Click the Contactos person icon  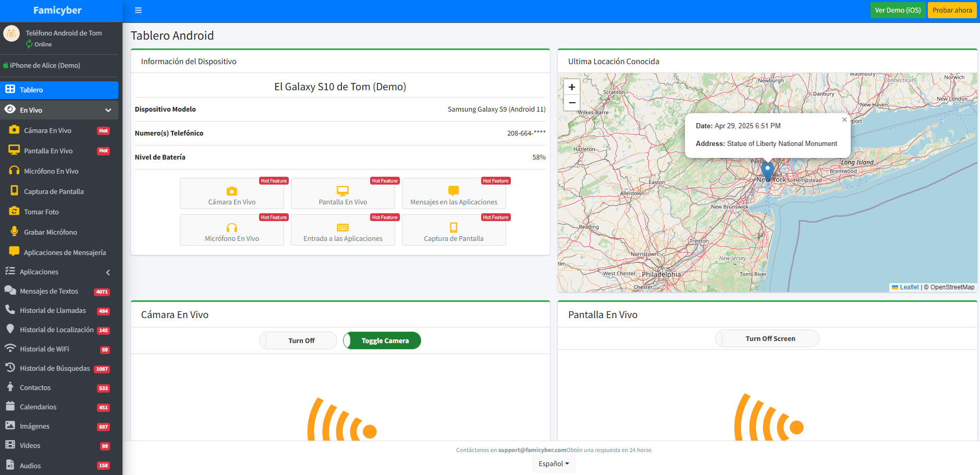[x=10, y=387]
